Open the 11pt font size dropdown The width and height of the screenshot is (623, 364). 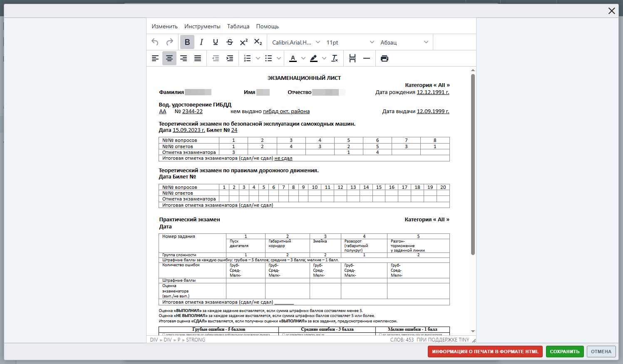click(350, 42)
